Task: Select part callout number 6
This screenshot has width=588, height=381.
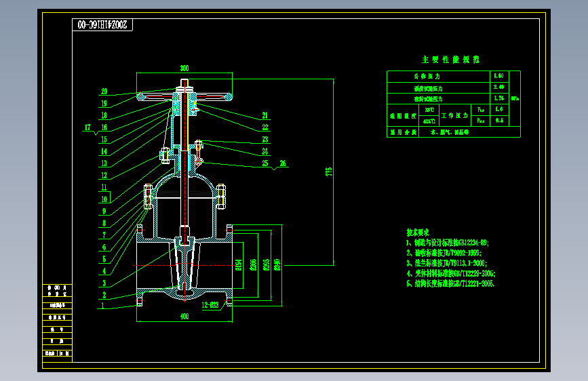Action: pos(104,247)
